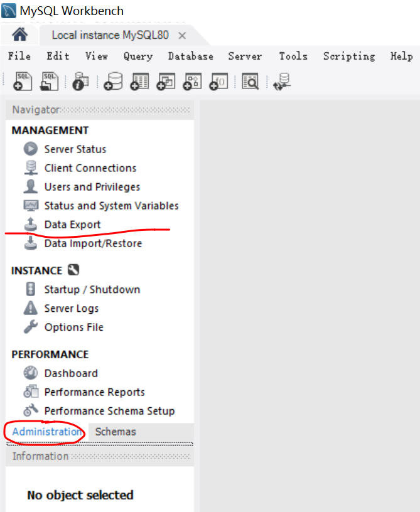
Task: Close the Local instance MySQL80 tab
Action: tap(182, 35)
